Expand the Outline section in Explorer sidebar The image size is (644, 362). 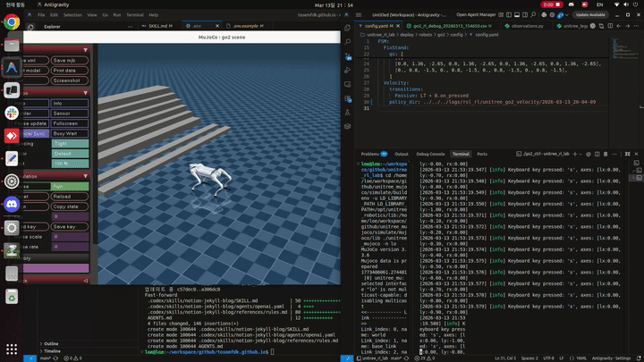coord(51,343)
